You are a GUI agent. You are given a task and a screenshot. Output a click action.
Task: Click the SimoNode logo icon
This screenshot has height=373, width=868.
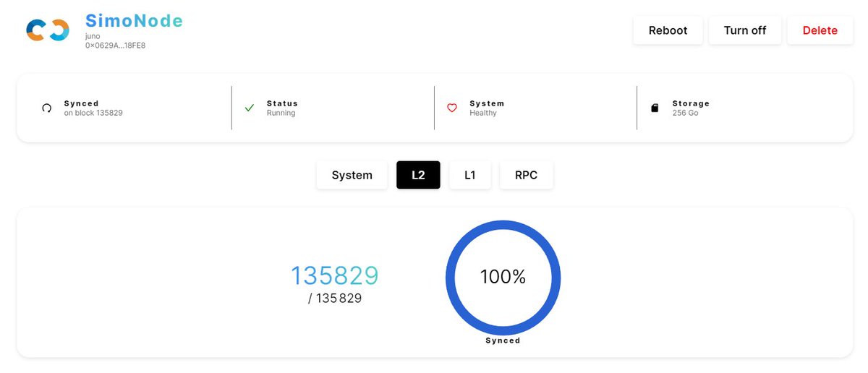pos(48,30)
